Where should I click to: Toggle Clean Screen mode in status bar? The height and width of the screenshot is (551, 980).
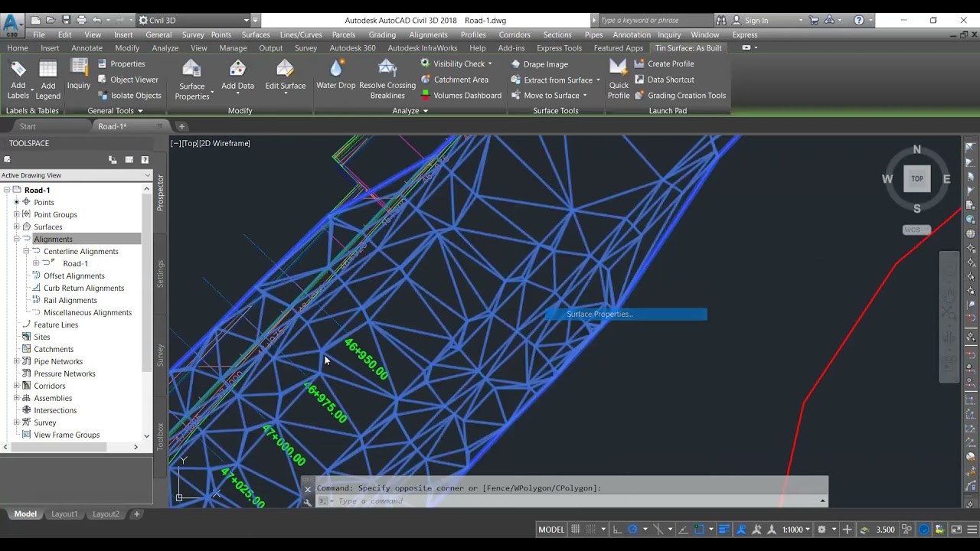click(x=955, y=530)
